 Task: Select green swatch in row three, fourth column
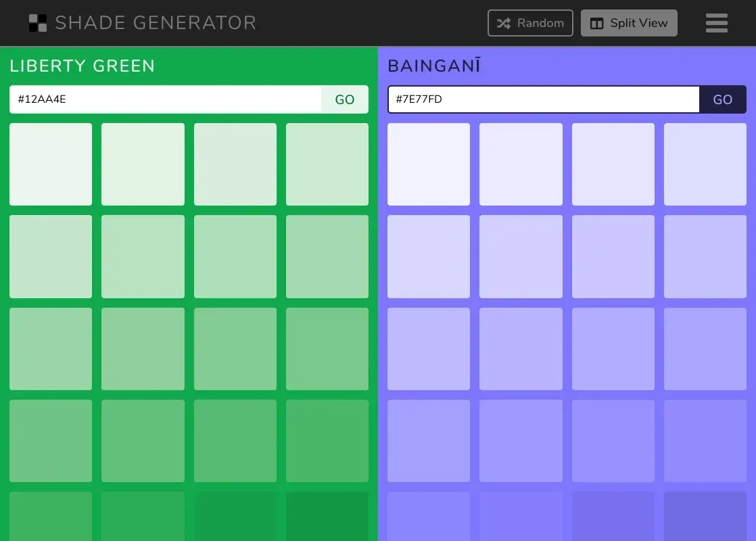pyautogui.click(x=327, y=349)
